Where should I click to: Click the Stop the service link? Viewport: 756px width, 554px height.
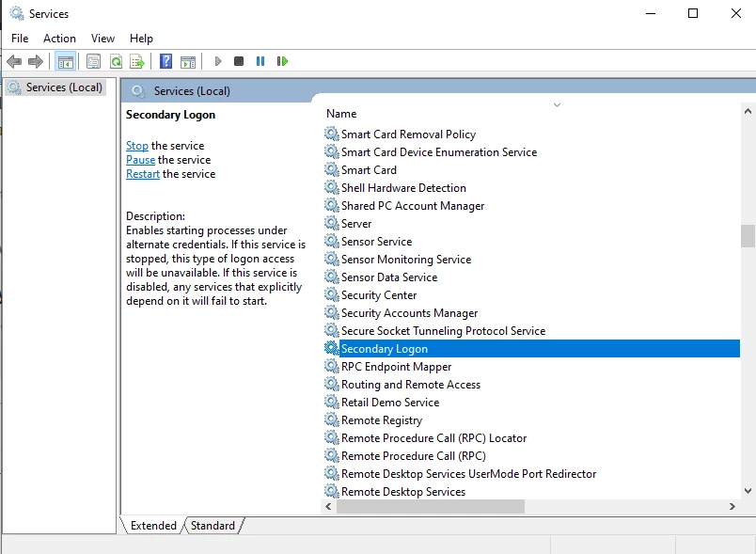(137, 146)
